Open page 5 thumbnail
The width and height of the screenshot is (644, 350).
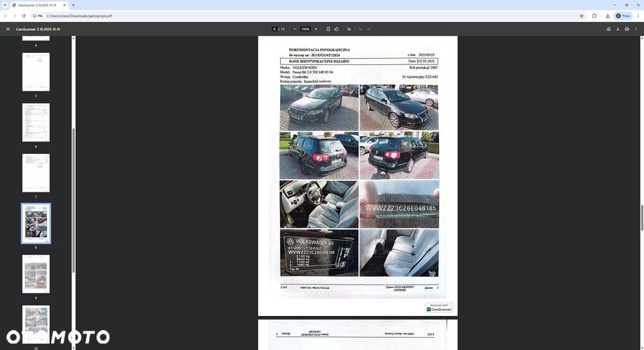point(35,72)
